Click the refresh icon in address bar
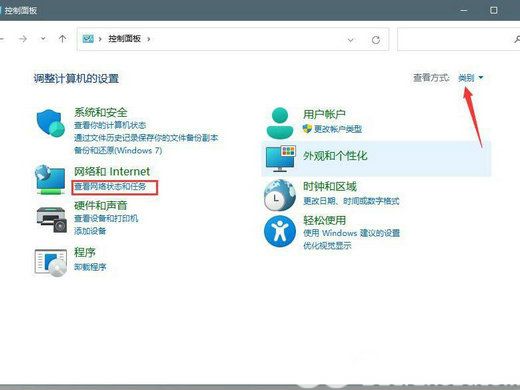 click(376, 40)
